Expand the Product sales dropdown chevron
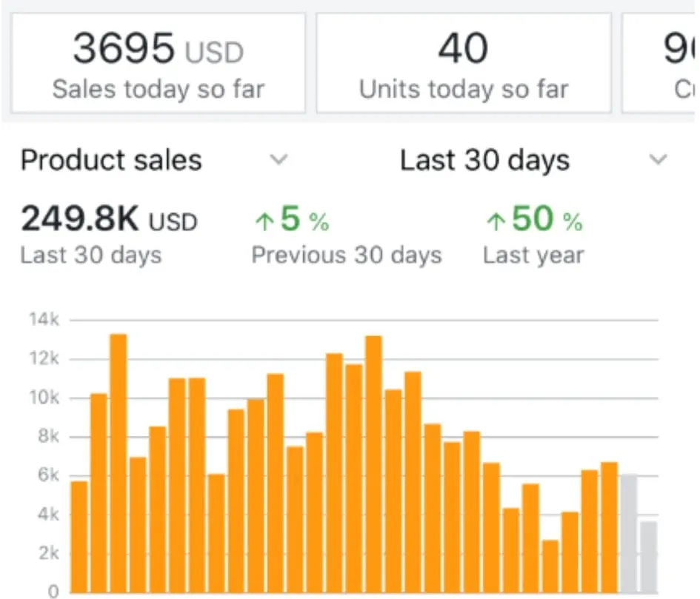This screenshot has height=599, width=700. click(279, 160)
